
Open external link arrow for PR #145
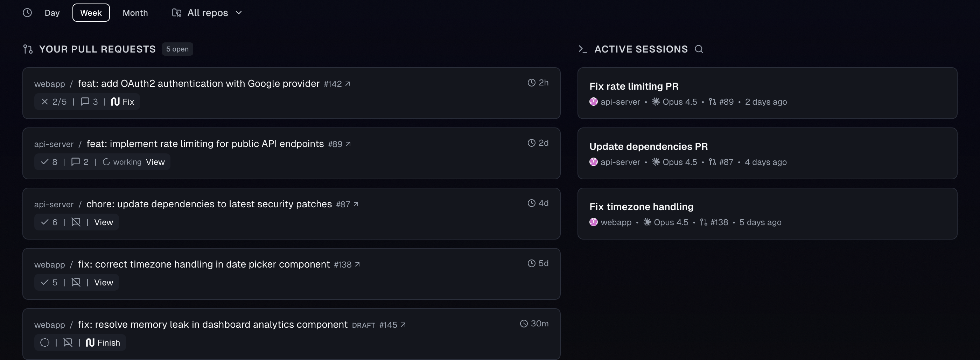pos(403,325)
